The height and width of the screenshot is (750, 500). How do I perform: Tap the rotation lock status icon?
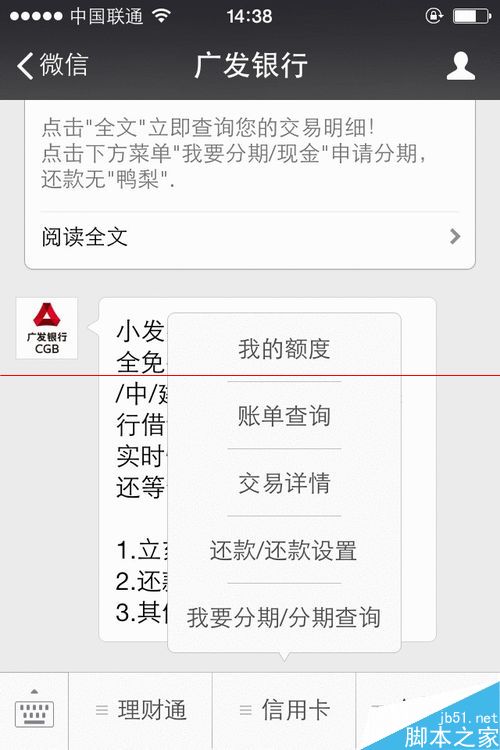(434, 16)
